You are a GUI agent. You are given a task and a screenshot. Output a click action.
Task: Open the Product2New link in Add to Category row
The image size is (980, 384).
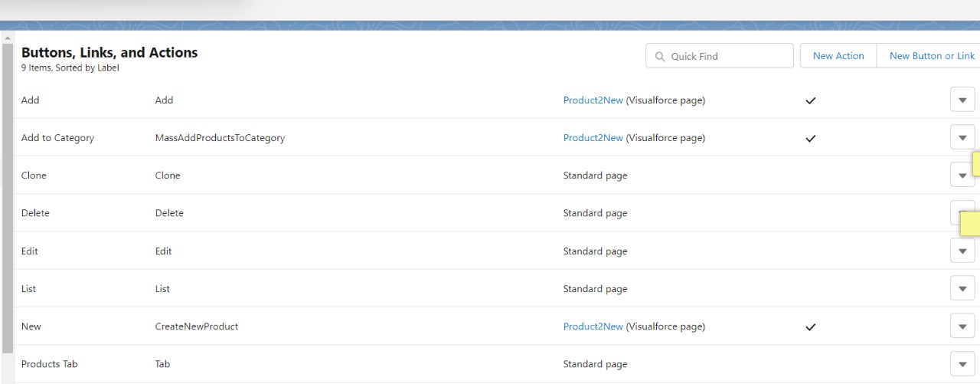[x=593, y=138]
